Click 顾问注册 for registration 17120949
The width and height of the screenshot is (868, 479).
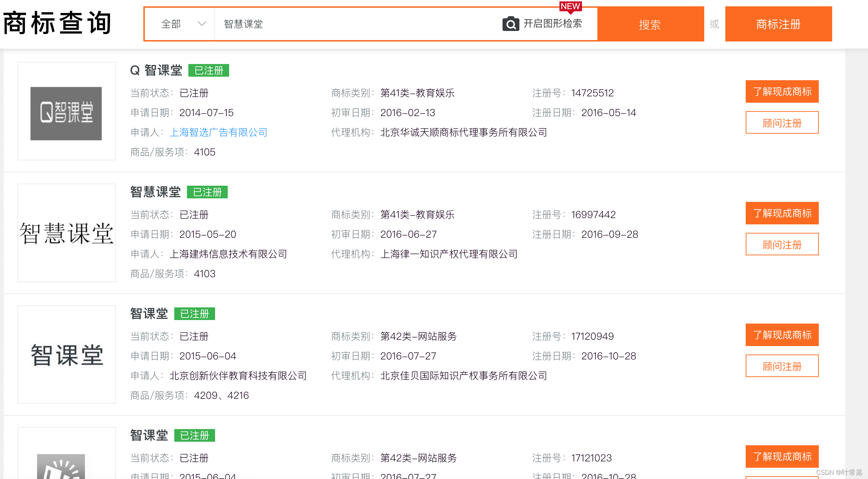point(782,366)
